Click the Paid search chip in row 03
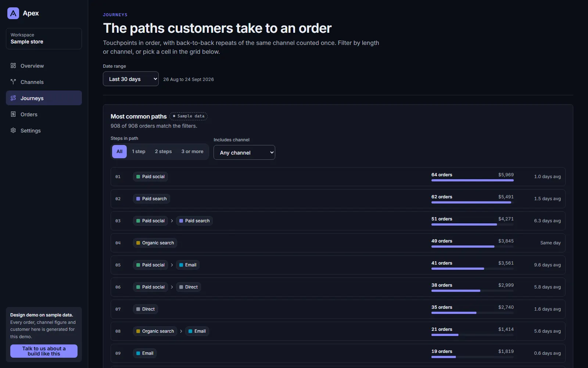The image size is (588, 368). click(194, 221)
